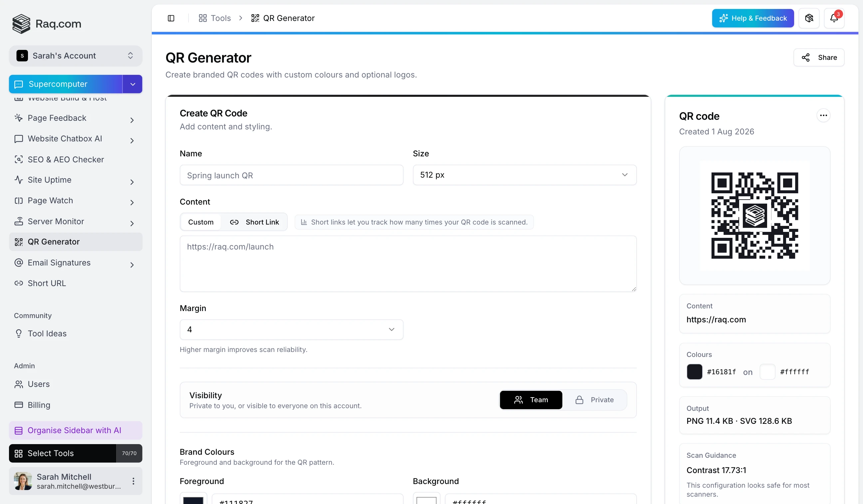Click Select Tools button

click(x=63, y=453)
